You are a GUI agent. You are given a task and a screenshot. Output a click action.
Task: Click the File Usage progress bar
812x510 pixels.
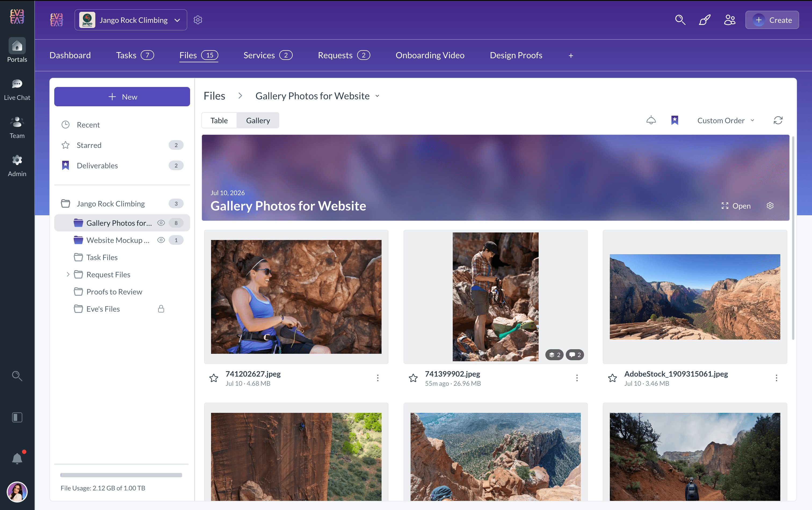coord(121,475)
